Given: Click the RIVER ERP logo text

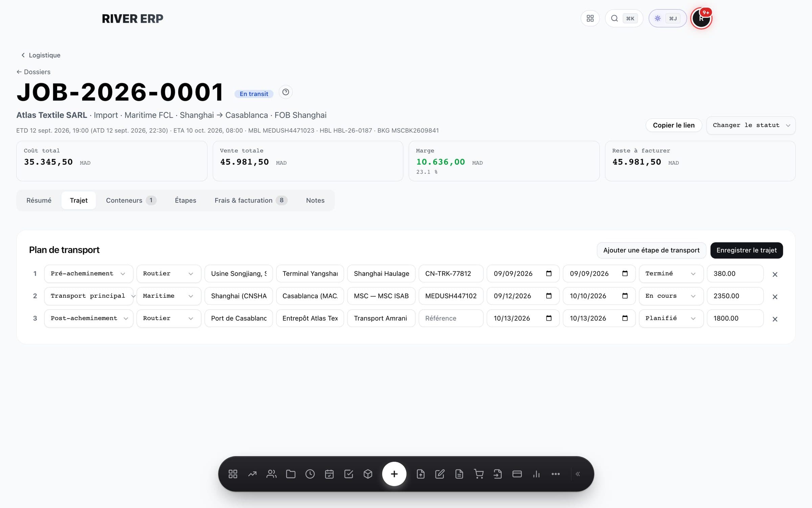Looking at the screenshot, I should pos(133,19).
